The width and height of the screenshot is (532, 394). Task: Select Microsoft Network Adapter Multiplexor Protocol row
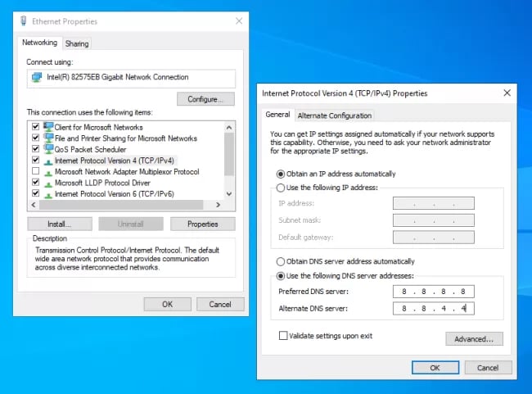point(127,171)
